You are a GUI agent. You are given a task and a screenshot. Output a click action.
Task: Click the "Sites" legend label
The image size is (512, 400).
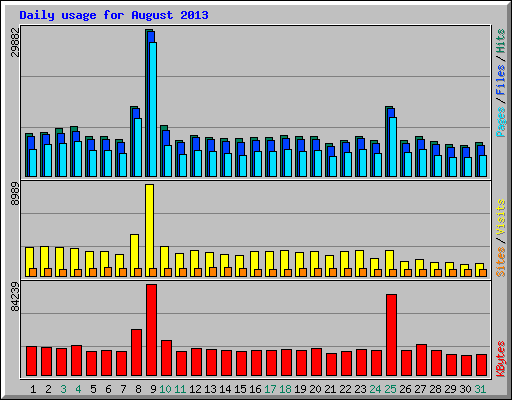(x=500, y=262)
